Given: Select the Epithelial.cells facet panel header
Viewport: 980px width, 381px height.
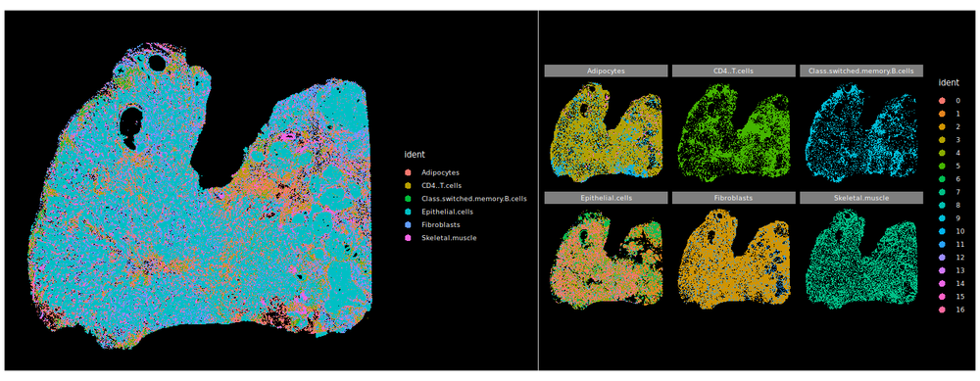Looking at the screenshot, I should tap(607, 198).
